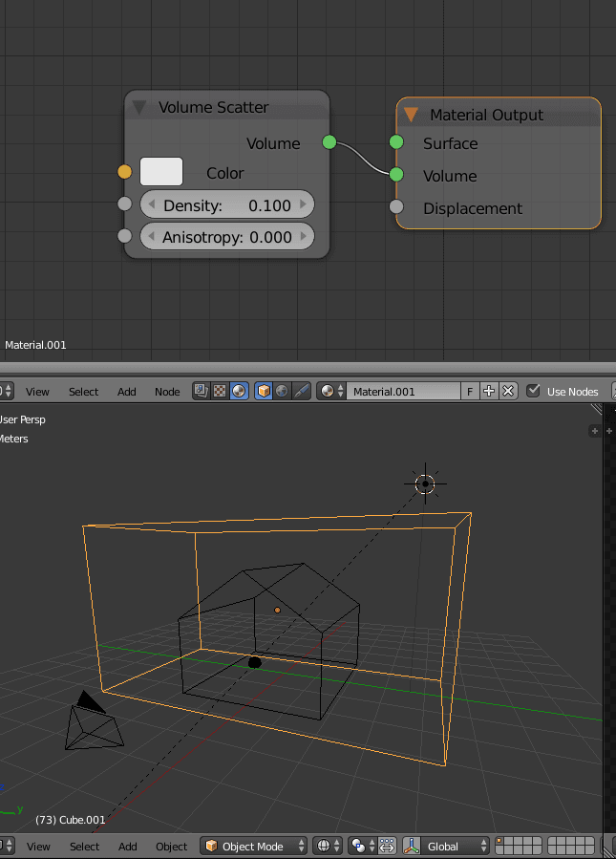Increase Anisotropy with the right arrow
The height and width of the screenshot is (859, 616).
pos(305,237)
